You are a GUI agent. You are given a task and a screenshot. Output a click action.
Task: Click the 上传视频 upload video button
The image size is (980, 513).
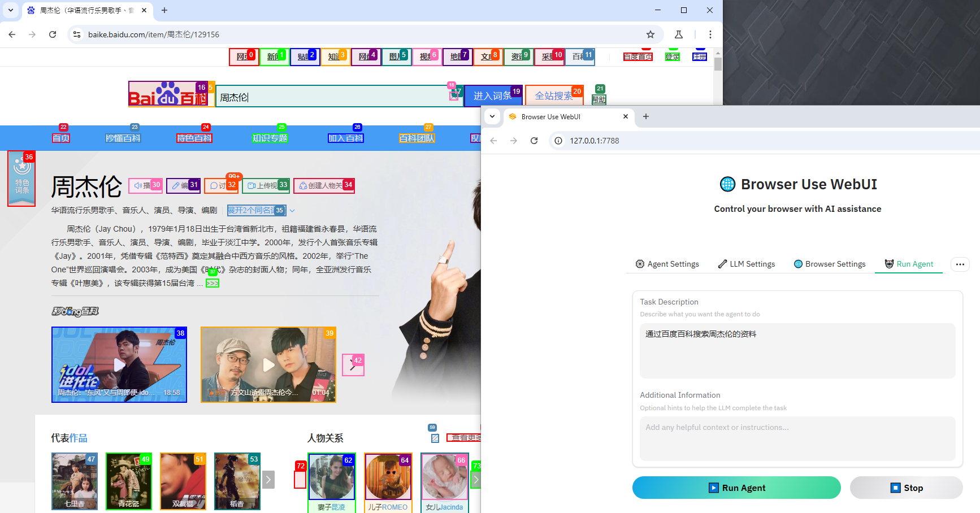[x=266, y=185]
